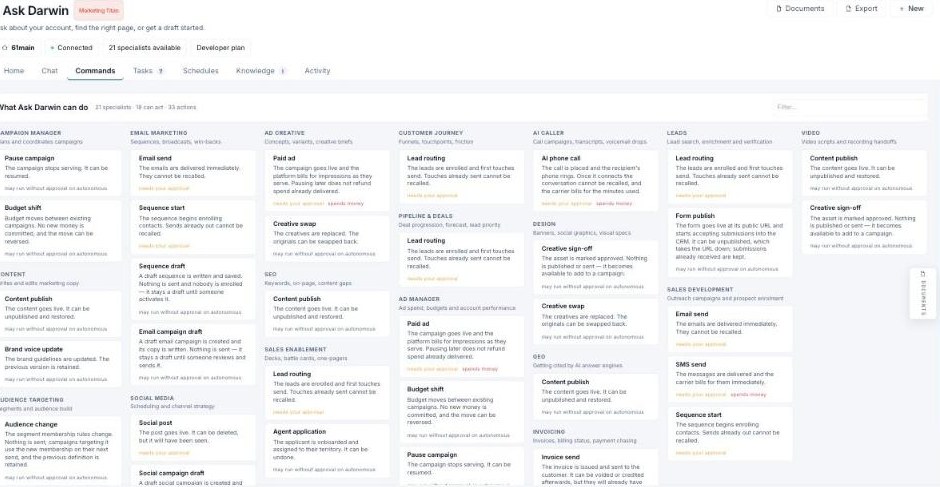Click the plus icon on the New button
This screenshot has height=487, width=940.
901,9
